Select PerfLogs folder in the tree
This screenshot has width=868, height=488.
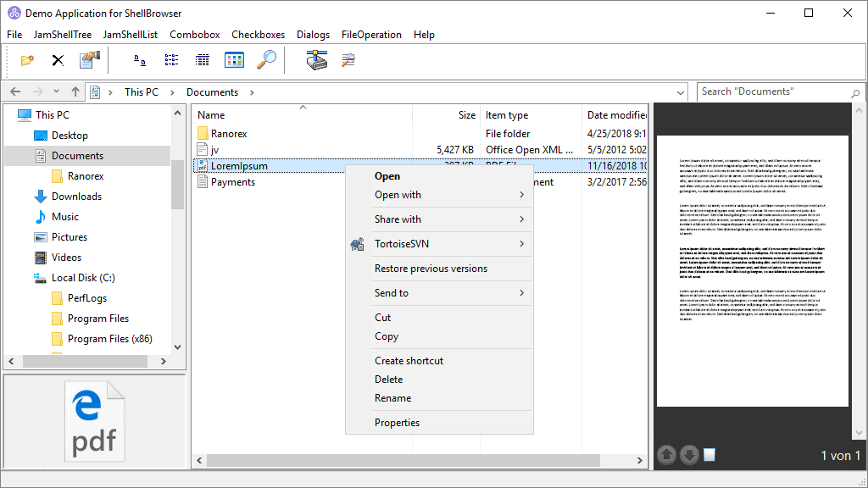87,298
